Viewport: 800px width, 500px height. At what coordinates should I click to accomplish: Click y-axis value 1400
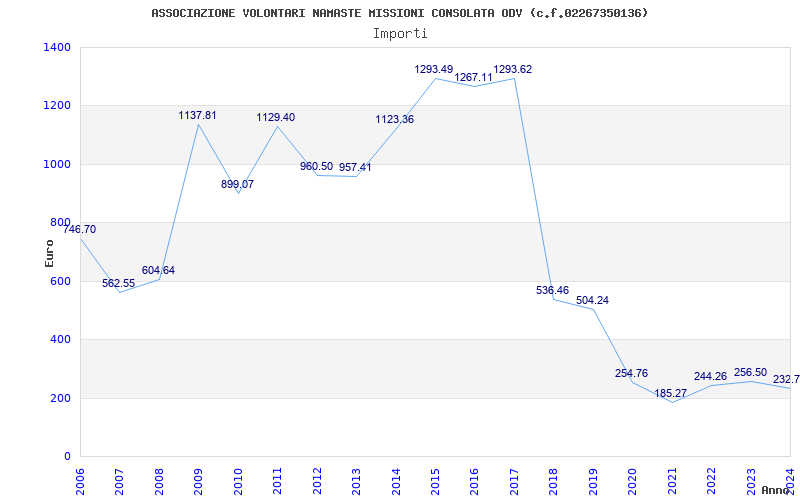(x=58, y=47)
